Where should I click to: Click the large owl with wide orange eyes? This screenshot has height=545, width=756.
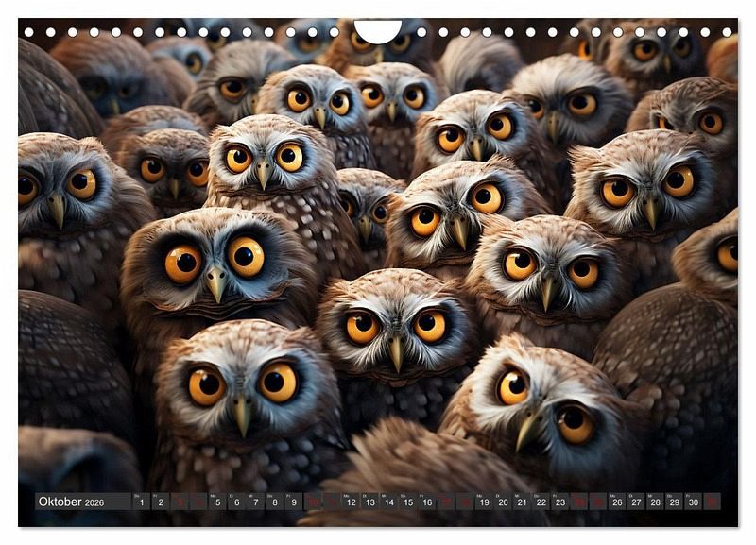point(215,263)
